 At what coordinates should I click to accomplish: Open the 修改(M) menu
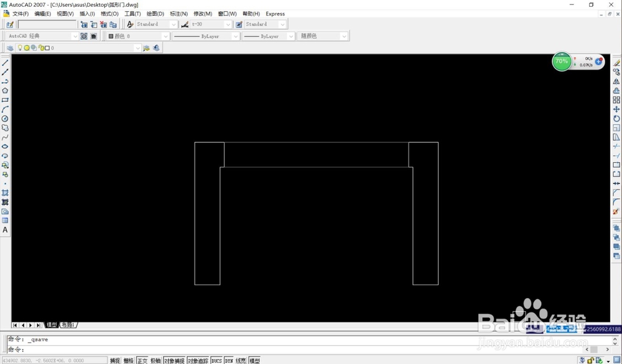203,14
